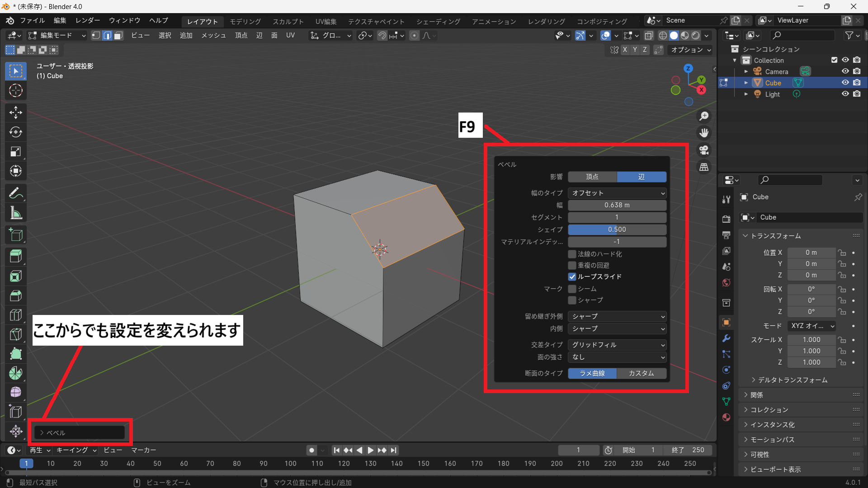Open the 交差タイプ グリッドフィル dropdown
Screen dimensions: 868x488
coord(617,345)
